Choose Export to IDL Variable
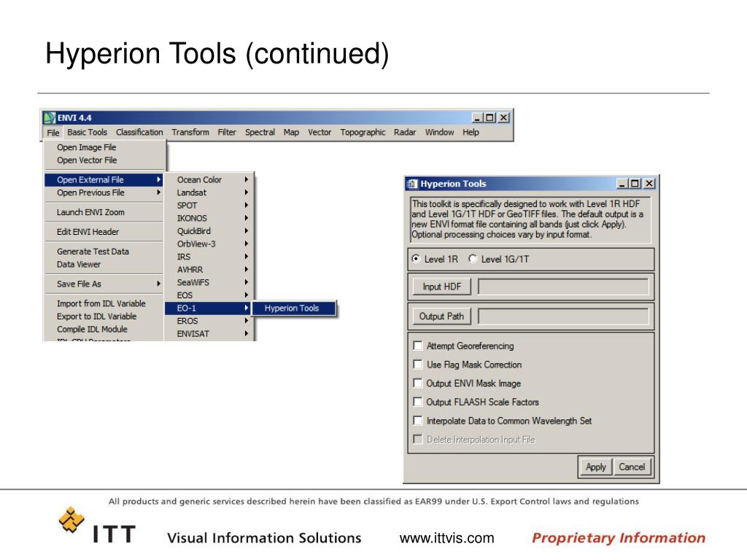 104,316
